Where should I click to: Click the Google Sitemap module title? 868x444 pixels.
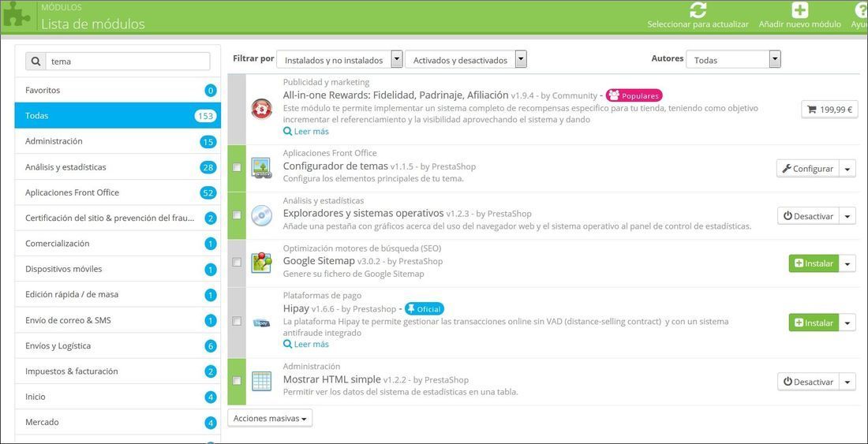319,260
